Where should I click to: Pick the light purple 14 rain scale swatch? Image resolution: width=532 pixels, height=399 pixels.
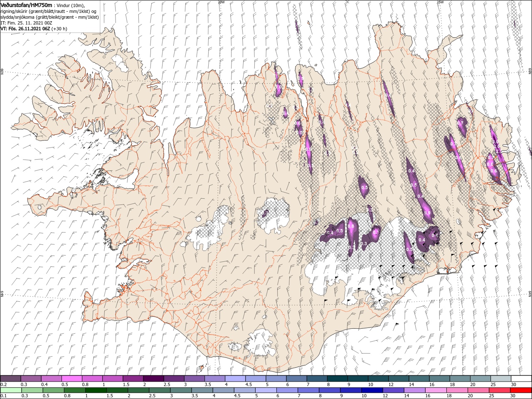click(x=415, y=390)
